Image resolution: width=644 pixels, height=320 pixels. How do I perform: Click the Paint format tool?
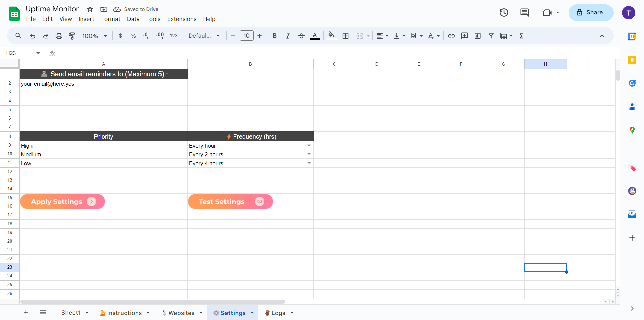pos(72,36)
